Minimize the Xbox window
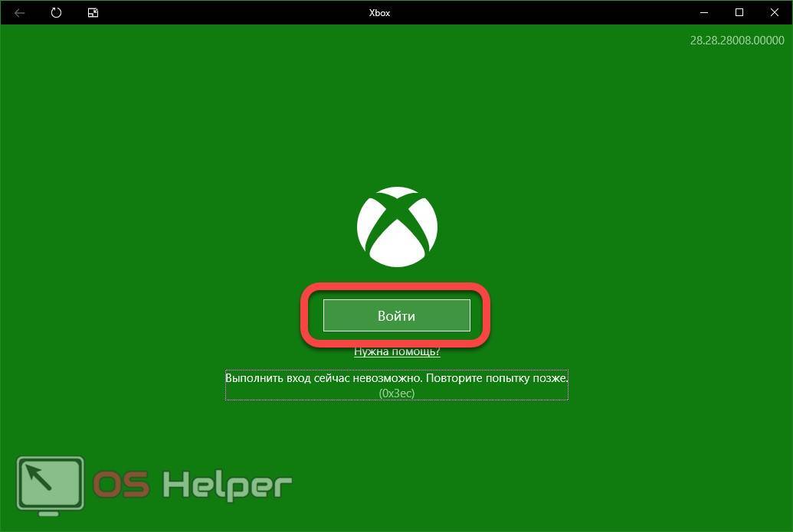Screen dimensions: 793x532 [x=703, y=13]
